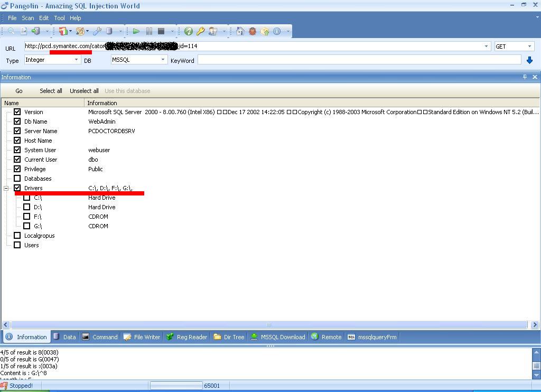The height and width of the screenshot is (392, 541).
Task: Open toolbar options arrow after info icon
Action: click(x=288, y=31)
